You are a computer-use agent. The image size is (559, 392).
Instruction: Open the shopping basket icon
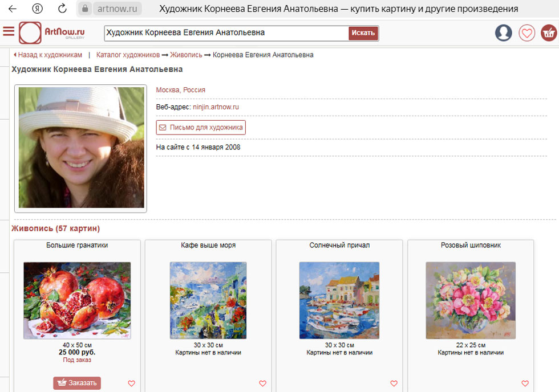(549, 32)
